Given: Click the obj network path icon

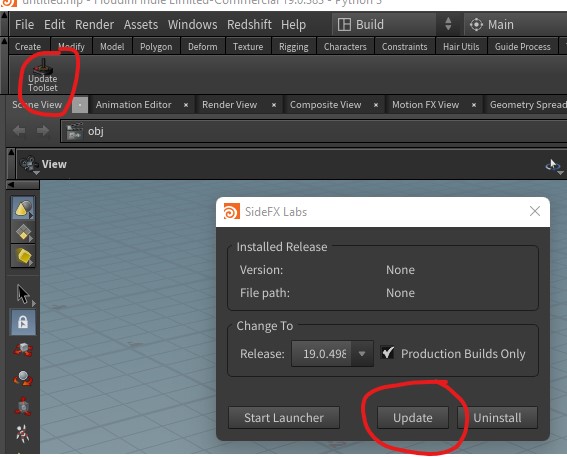Looking at the screenshot, I should point(74,131).
